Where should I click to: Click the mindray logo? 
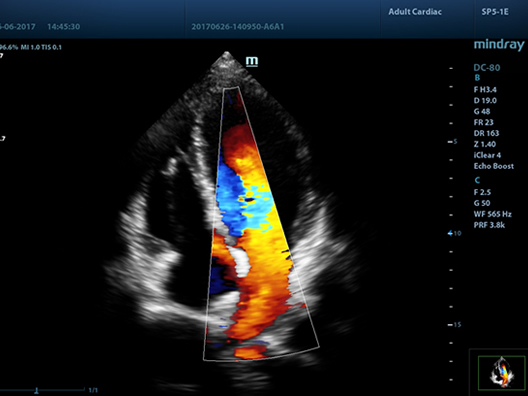[499, 45]
